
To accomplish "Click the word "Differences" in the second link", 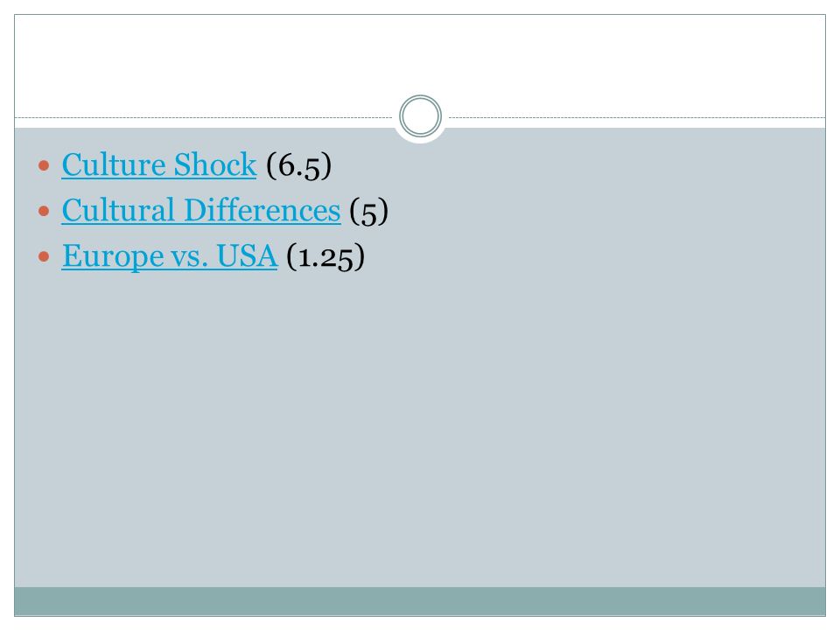I will [262, 210].
